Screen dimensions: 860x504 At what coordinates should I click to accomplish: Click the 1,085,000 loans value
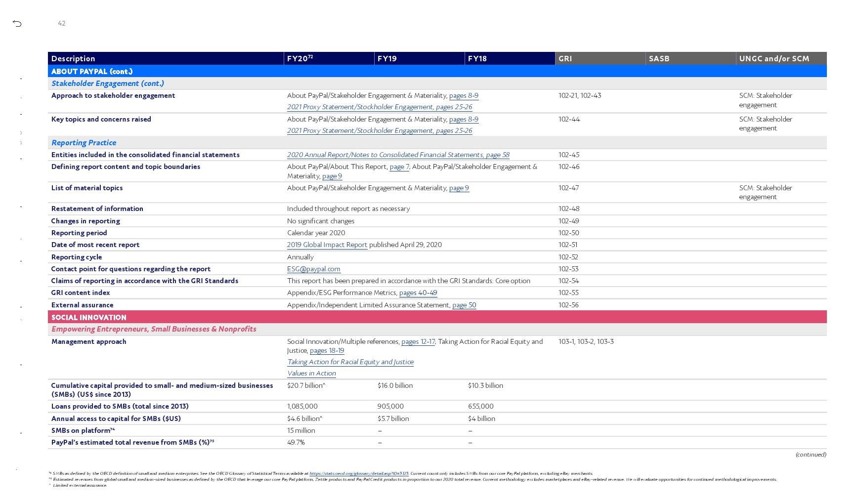302,407
